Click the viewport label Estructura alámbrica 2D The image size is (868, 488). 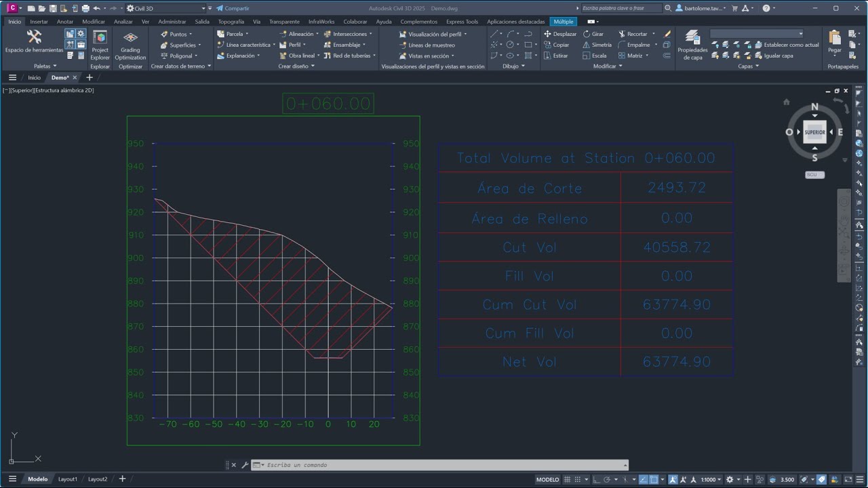(64, 90)
